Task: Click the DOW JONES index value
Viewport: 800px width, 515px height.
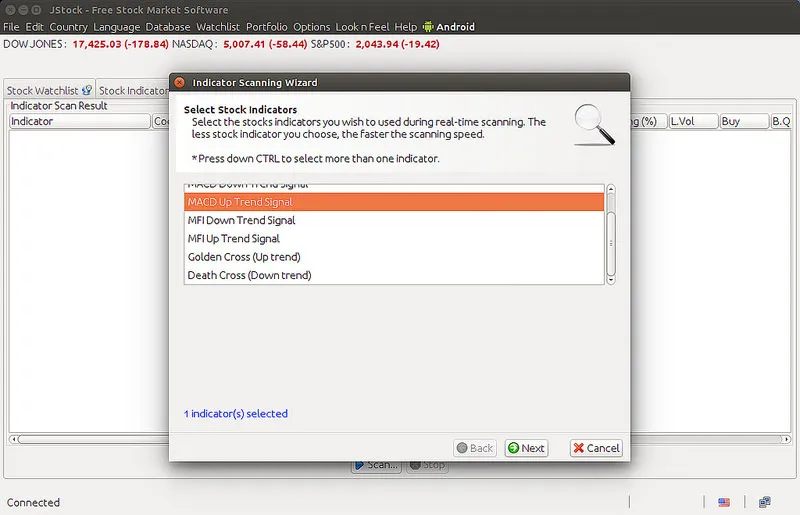Action: pos(120,44)
